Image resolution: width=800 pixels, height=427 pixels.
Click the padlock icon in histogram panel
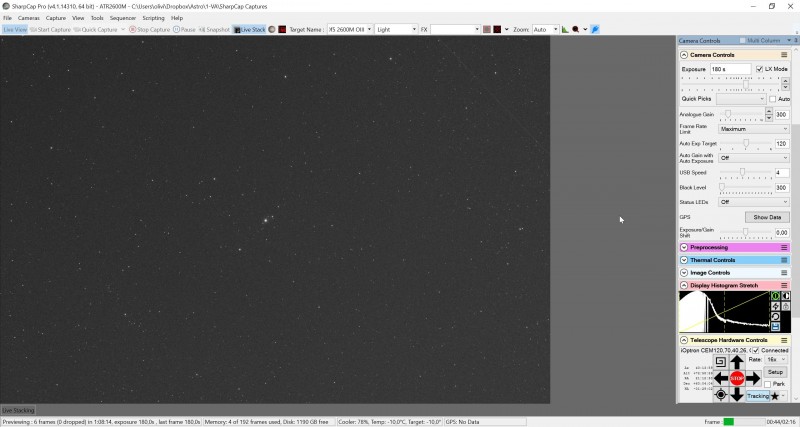point(786,306)
